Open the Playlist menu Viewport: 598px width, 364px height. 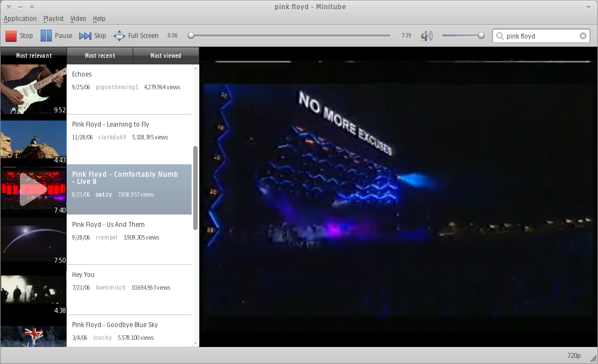coord(53,18)
